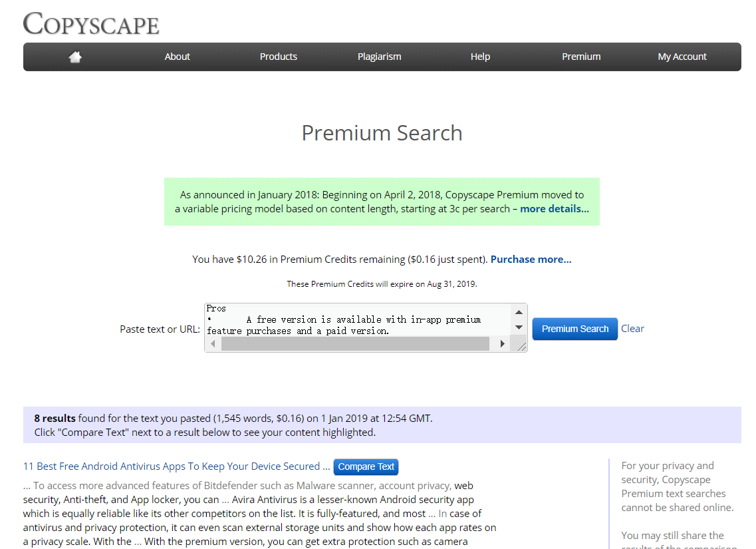
Task: Click the 'Click "Compare Text" next to a result' instruction
Action: pyautogui.click(x=205, y=433)
